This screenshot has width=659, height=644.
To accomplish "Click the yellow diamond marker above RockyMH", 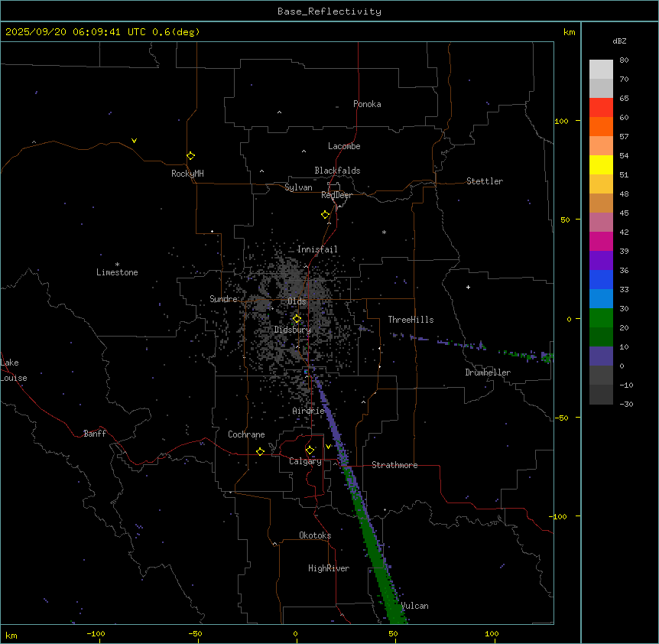I will [x=190, y=155].
